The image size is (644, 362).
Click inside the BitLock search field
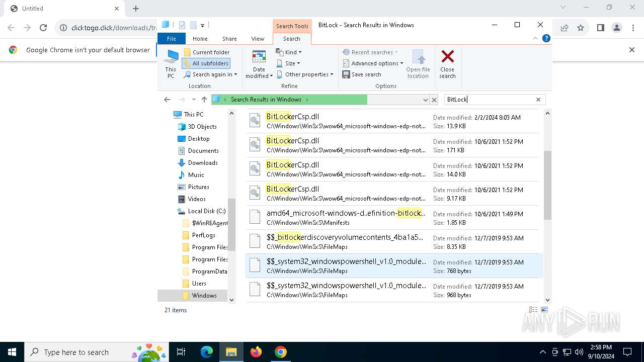point(489,100)
